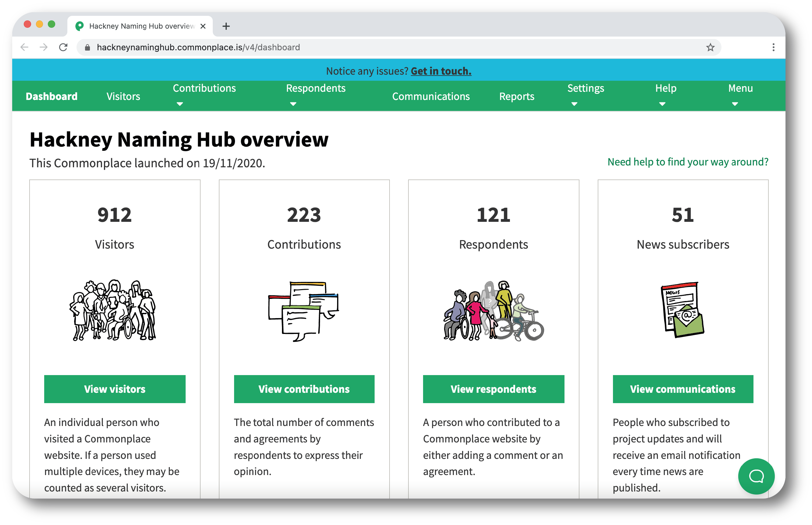
Task: Close the Hackney Naming Hub tab
Action: 203,26
